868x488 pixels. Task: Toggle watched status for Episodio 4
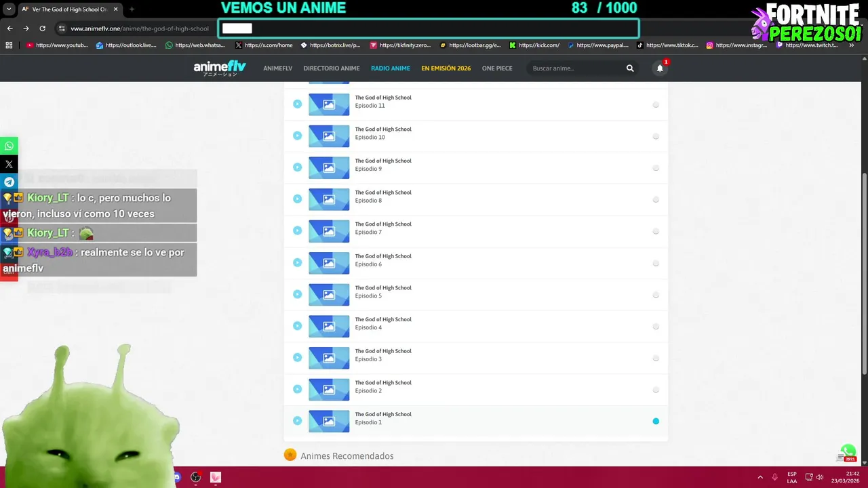tap(656, 327)
